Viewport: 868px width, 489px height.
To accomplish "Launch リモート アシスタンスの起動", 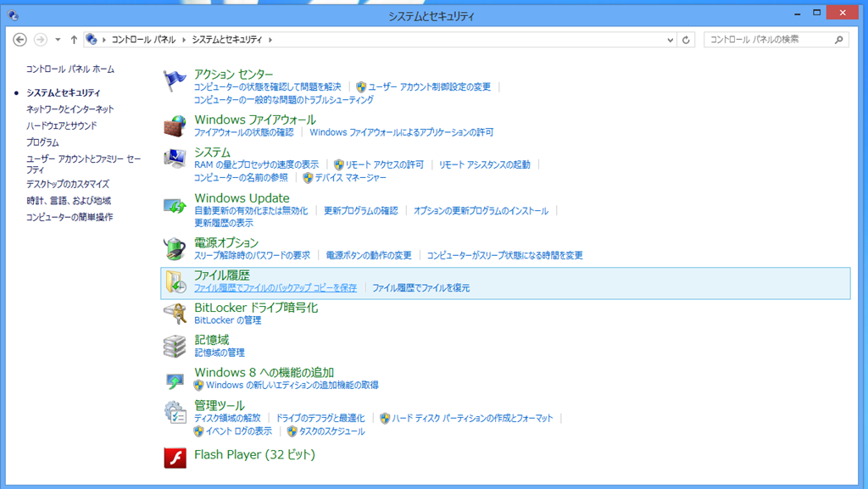I will [484, 165].
